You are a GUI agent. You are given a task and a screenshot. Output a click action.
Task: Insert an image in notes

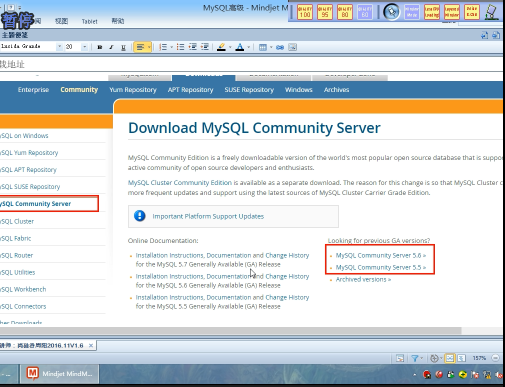[x=292, y=47]
